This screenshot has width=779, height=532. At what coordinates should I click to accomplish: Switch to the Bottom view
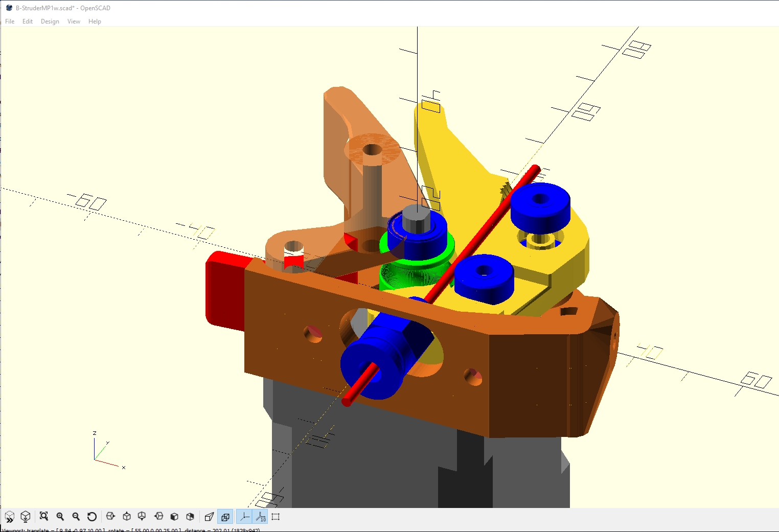point(142,517)
